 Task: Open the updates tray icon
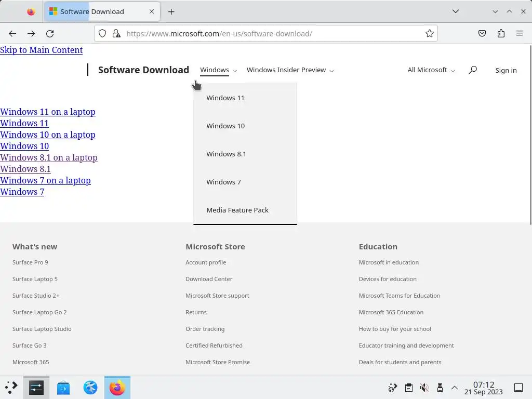pos(393,388)
